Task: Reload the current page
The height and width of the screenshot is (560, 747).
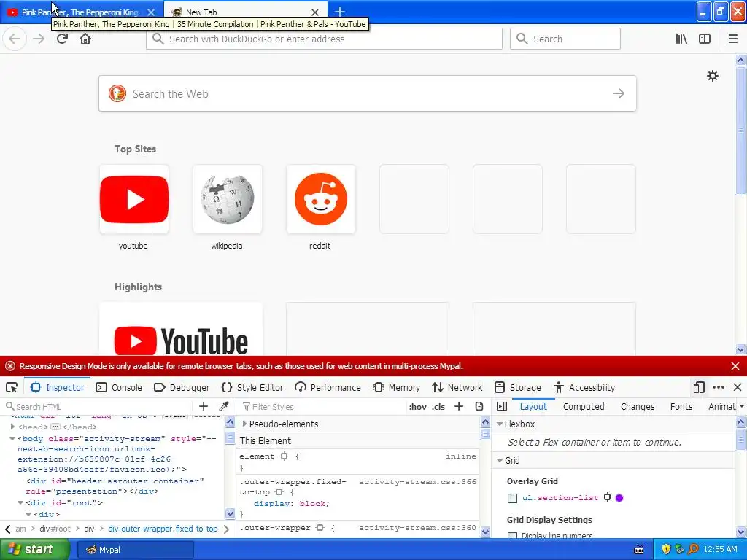Action: click(62, 39)
